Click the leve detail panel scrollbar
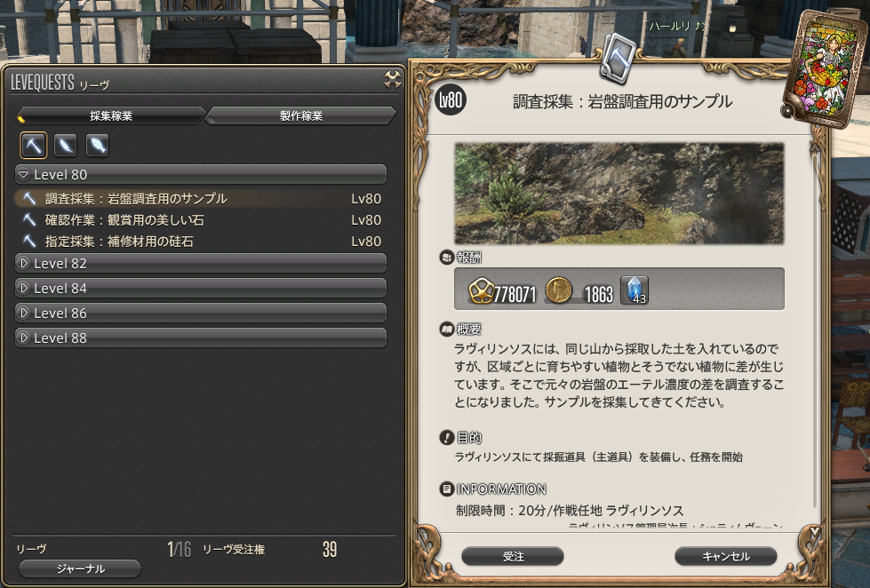 (x=815, y=322)
